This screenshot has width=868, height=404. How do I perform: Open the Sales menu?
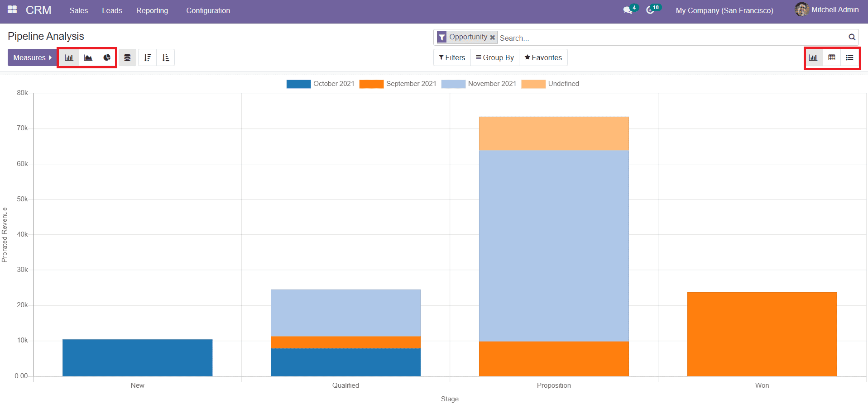(79, 10)
